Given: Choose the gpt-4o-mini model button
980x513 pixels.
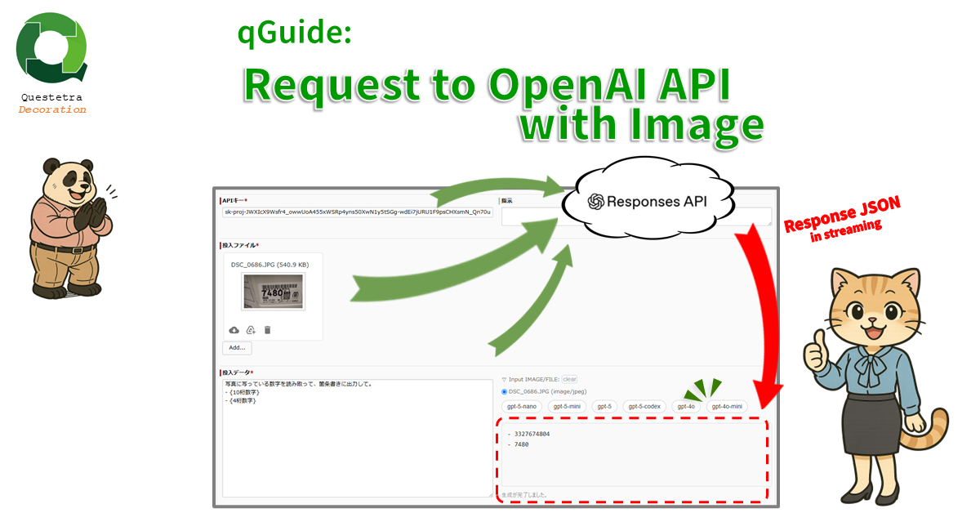Looking at the screenshot, I should (x=727, y=406).
